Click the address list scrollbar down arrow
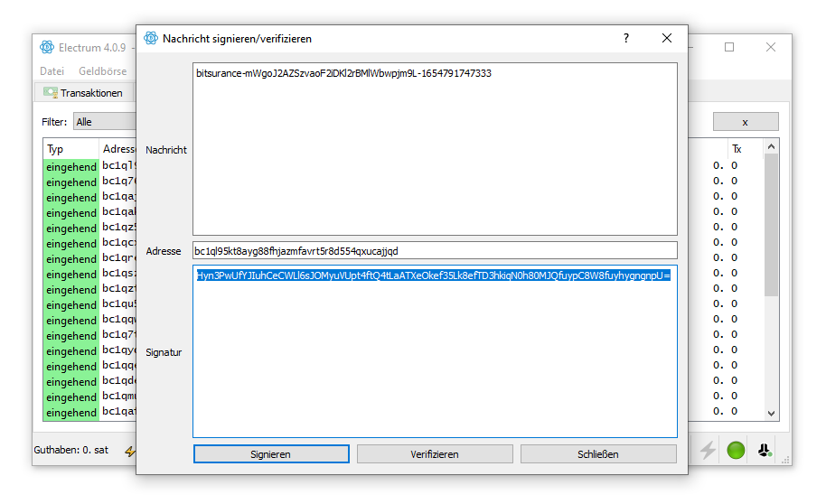This screenshot has height=504, width=826. [771, 413]
